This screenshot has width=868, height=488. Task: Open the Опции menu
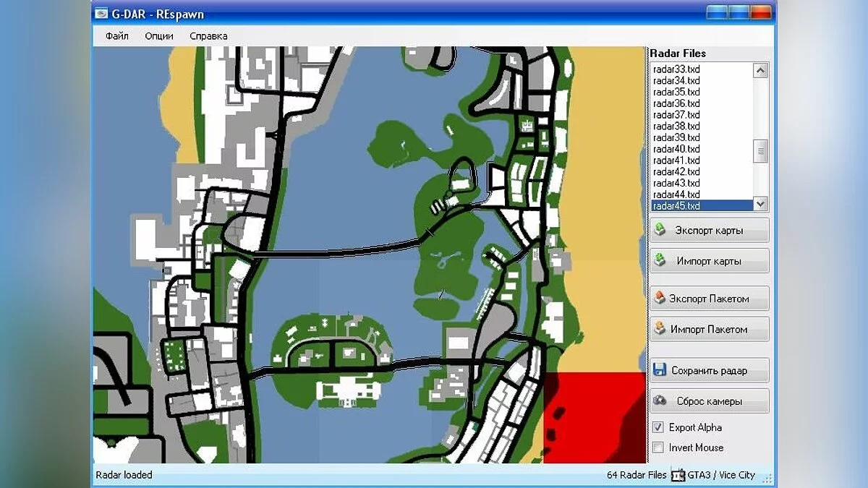[x=159, y=35]
